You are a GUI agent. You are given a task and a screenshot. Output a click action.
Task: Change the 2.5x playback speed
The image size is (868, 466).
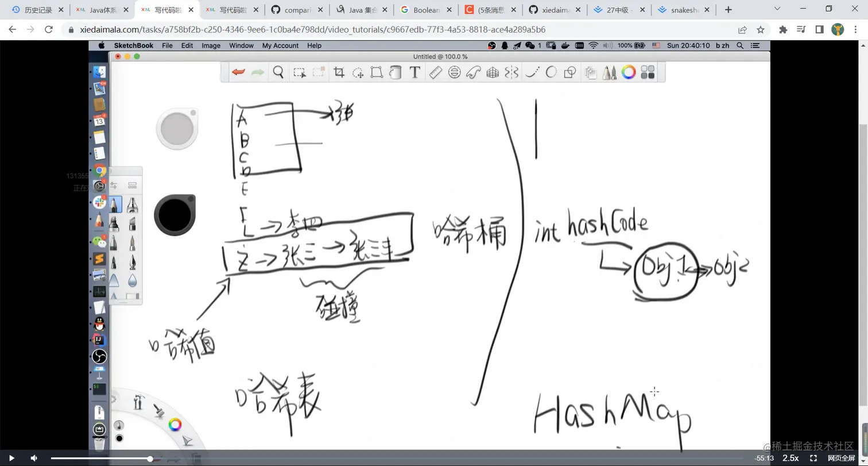790,458
